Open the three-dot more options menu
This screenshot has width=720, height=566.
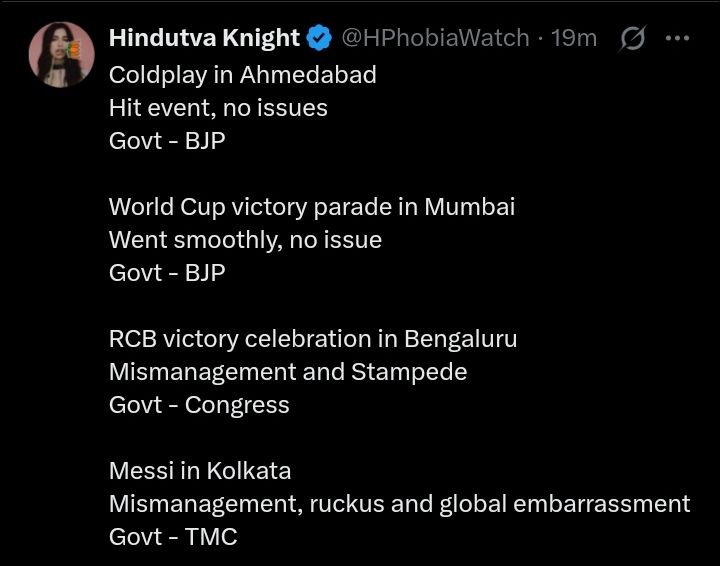tap(677, 39)
